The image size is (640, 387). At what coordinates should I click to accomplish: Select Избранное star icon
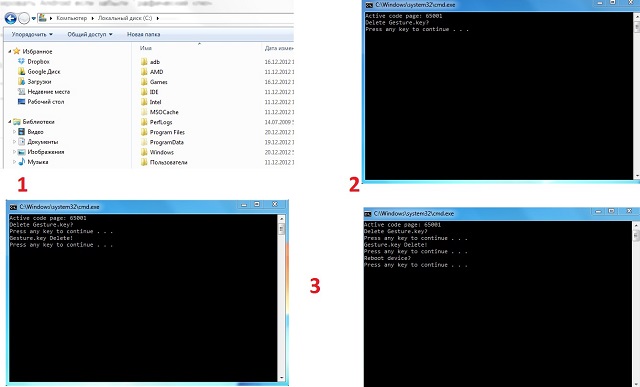pos(16,51)
